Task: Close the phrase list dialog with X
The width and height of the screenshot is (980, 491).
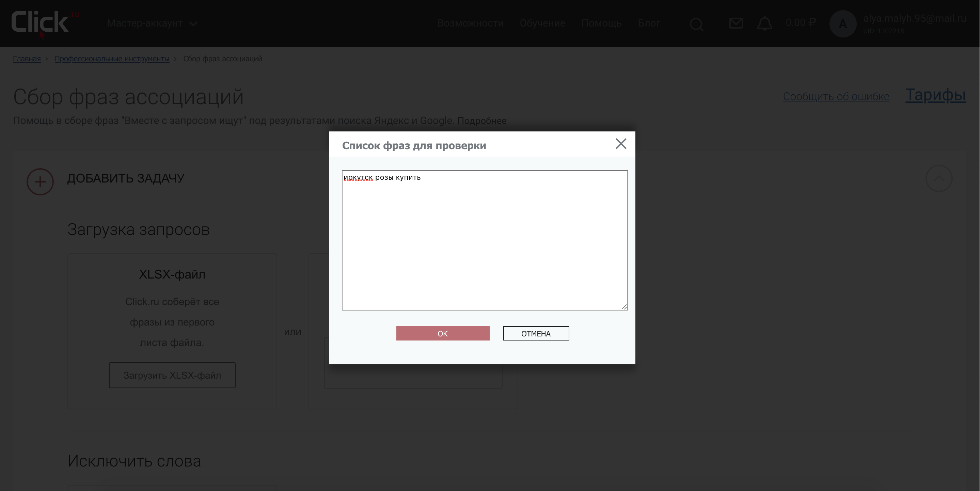Action: pyautogui.click(x=621, y=144)
